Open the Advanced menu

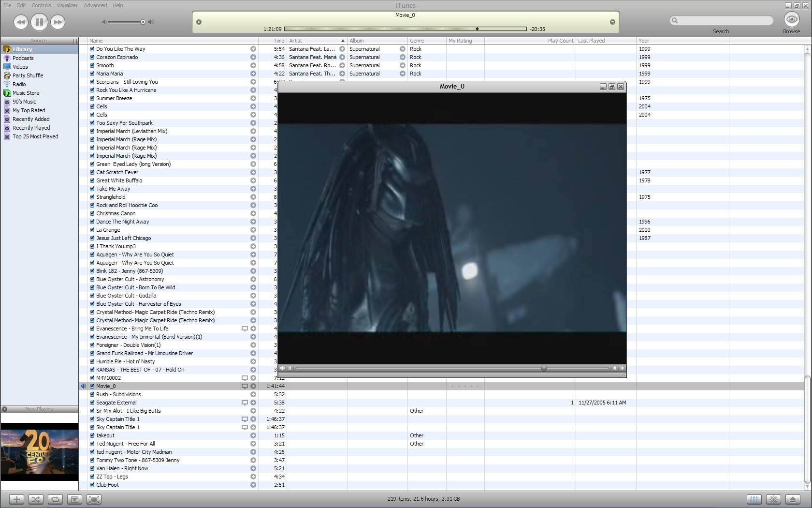pos(95,5)
